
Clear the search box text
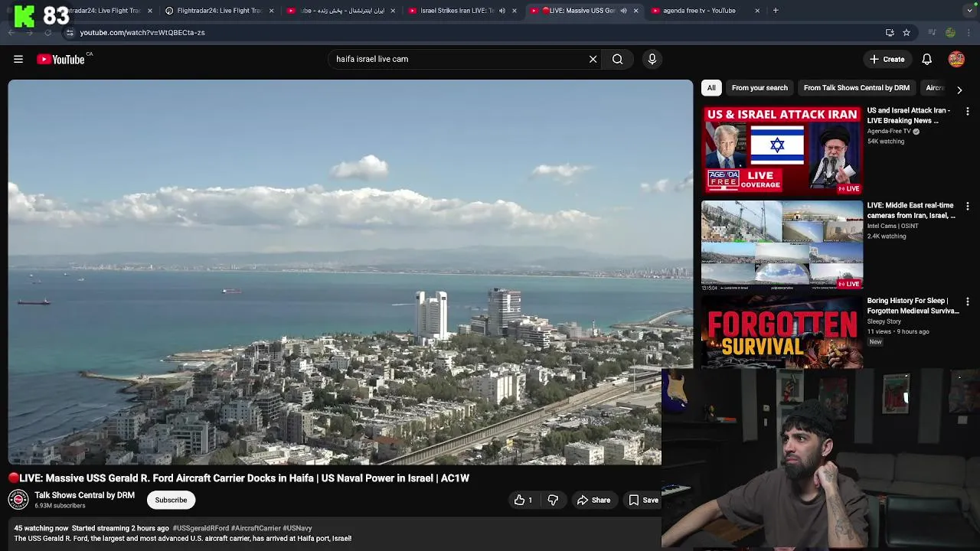[x=593, y=59]
